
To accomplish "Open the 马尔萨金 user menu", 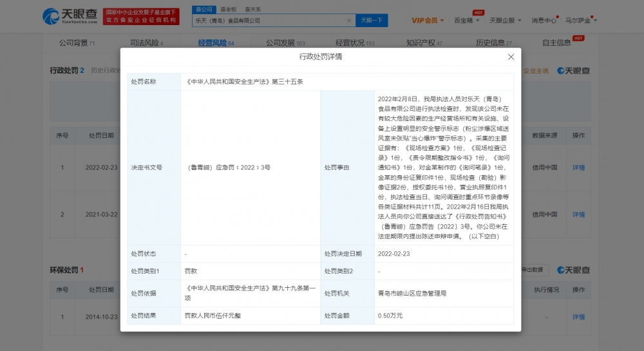I will 581,21.
